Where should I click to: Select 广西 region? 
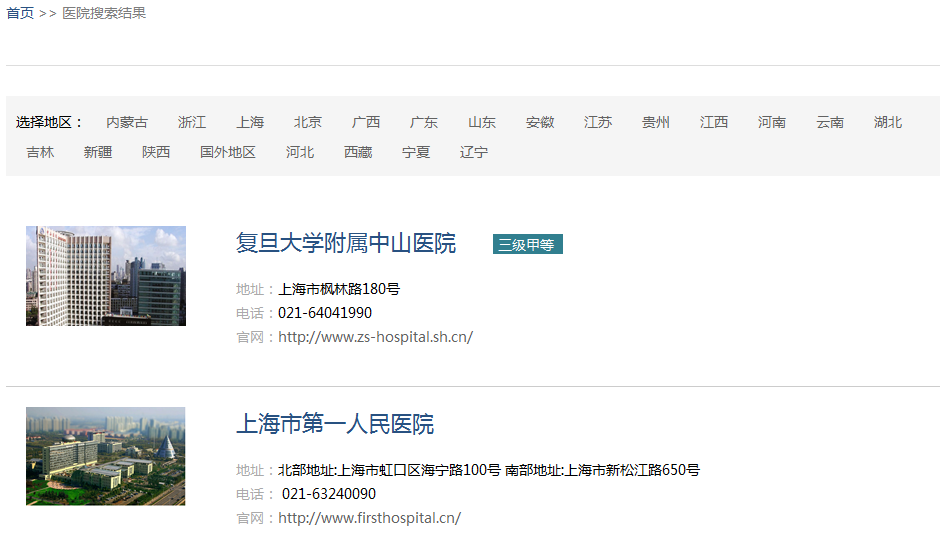366,122
